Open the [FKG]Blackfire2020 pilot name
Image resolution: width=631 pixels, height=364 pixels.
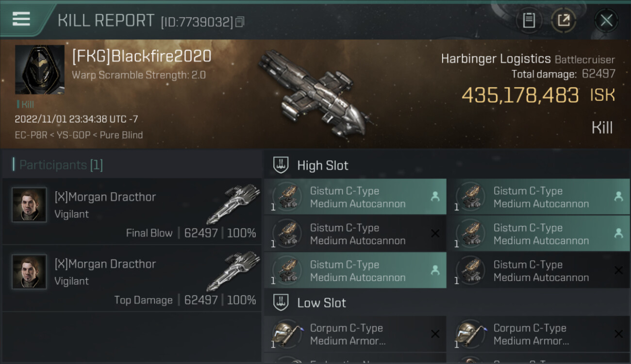pos(142,56)
